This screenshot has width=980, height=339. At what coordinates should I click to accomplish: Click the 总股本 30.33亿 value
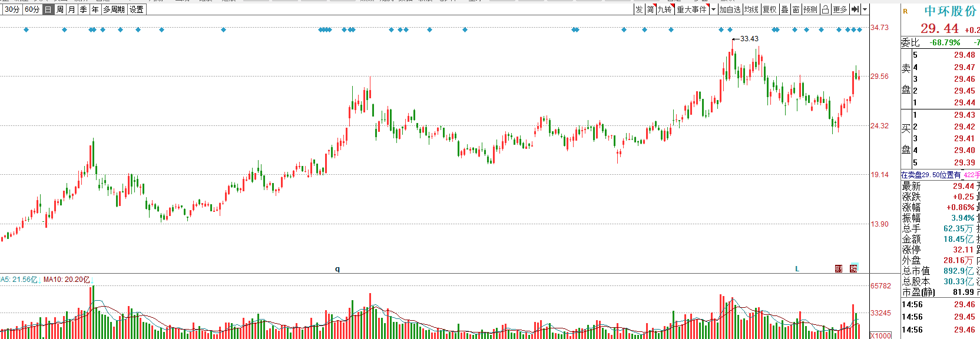tap(958, 281)
